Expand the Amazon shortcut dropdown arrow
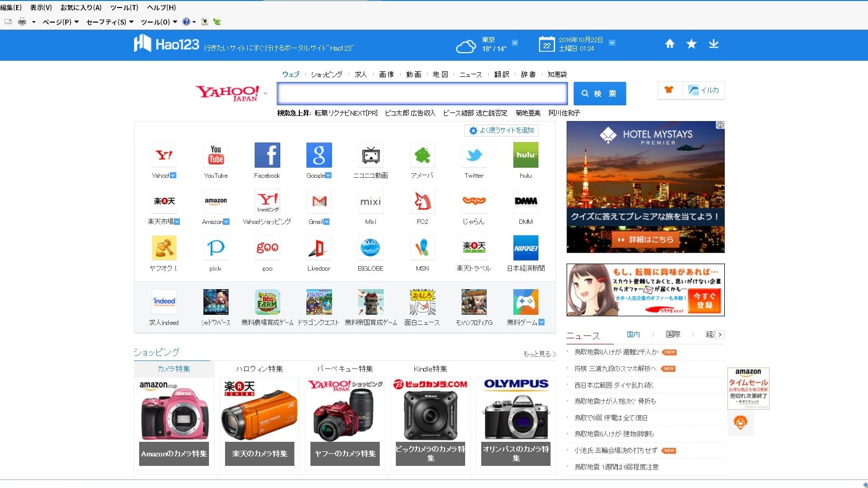868x488 pixels. [x=227, y=221]
